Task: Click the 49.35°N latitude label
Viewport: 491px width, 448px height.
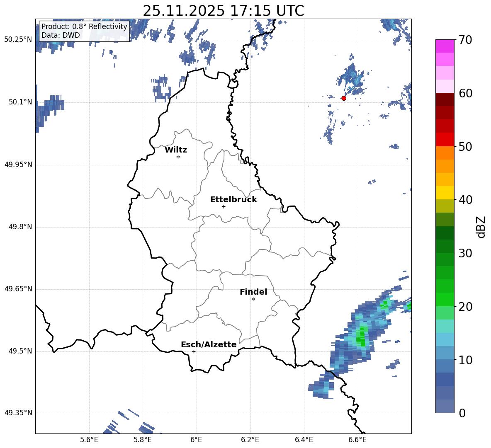Action: [18, 413]
